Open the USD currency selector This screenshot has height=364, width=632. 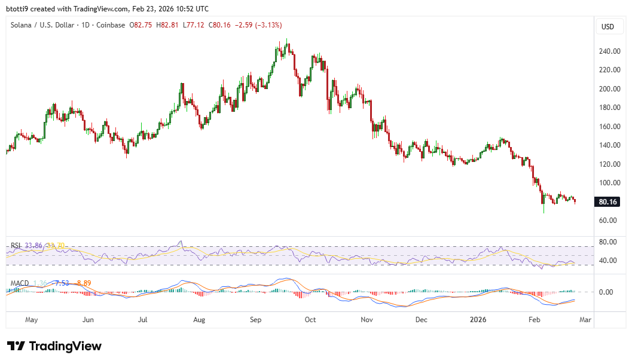(x=607, y=27)
